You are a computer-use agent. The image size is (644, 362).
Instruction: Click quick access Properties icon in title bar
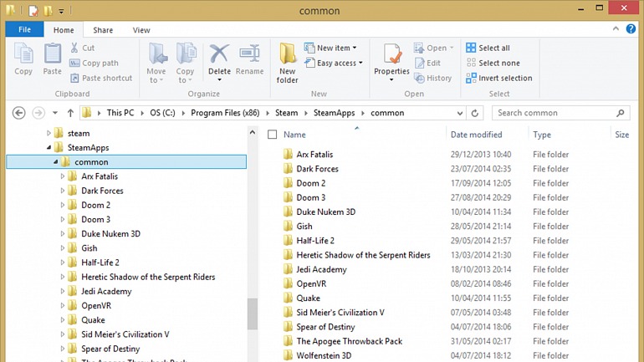tap(33, 11)
